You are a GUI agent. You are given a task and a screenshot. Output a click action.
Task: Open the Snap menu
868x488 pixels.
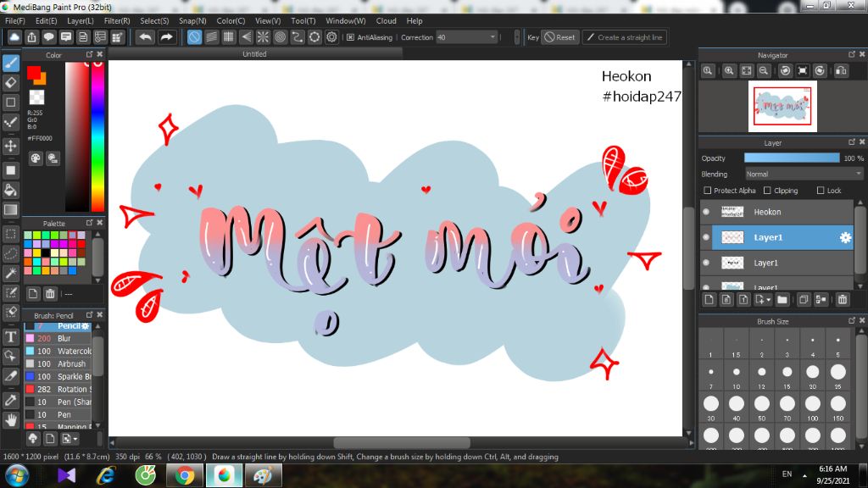point(192,20)
